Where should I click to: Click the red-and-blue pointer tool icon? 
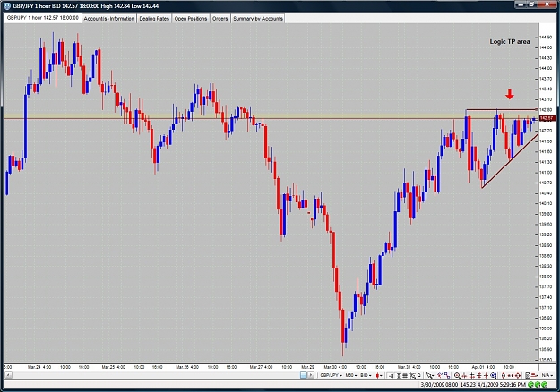(440, 375)
